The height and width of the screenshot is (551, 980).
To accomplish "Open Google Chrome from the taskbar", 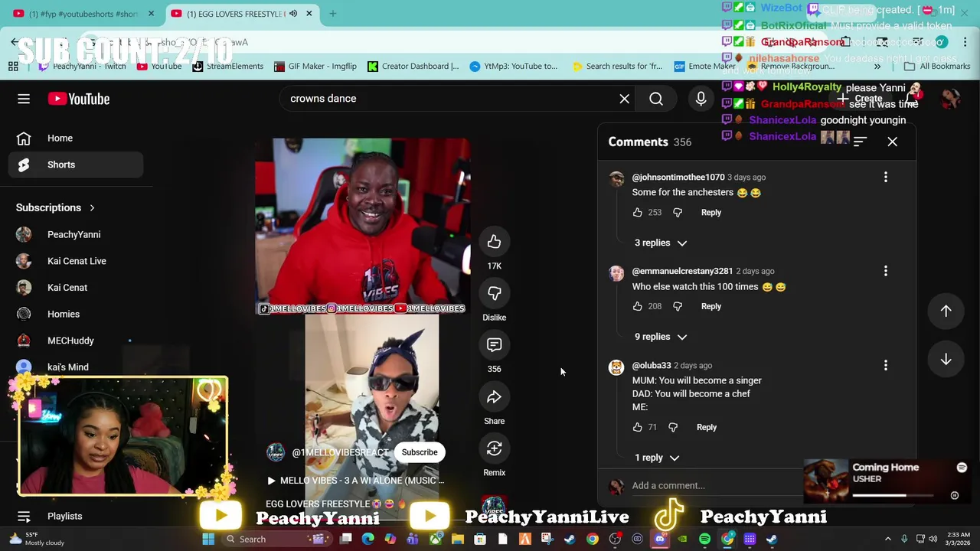I will click(593, 540).
